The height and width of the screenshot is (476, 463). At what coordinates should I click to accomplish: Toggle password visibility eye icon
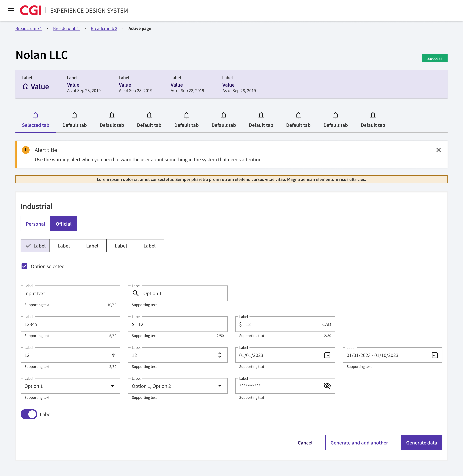327,386
